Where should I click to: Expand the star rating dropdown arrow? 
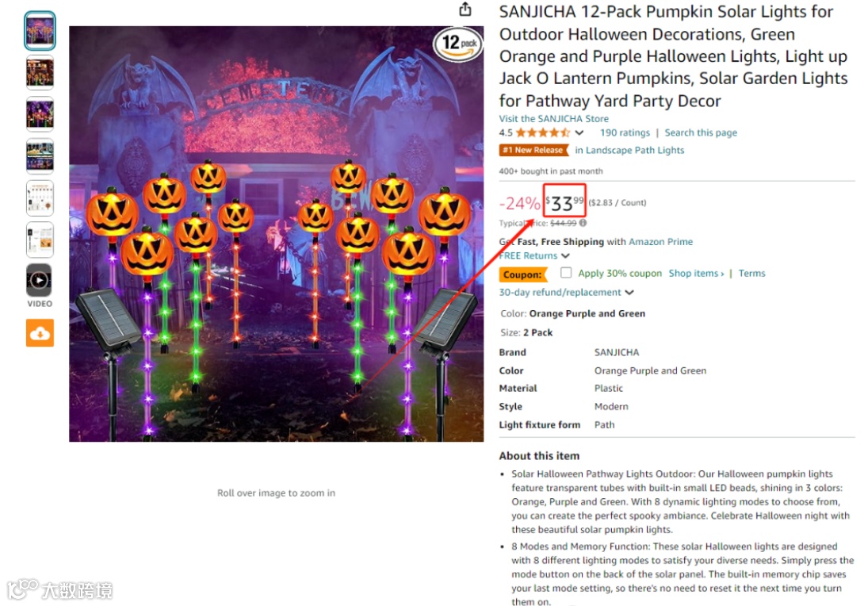pos(579,132)
